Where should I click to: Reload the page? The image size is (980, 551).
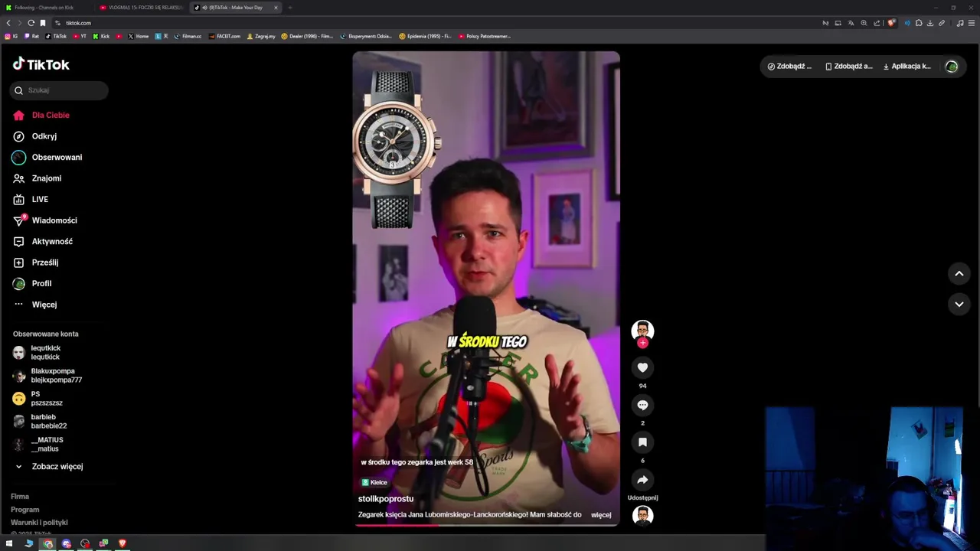(x=31, y=23)
